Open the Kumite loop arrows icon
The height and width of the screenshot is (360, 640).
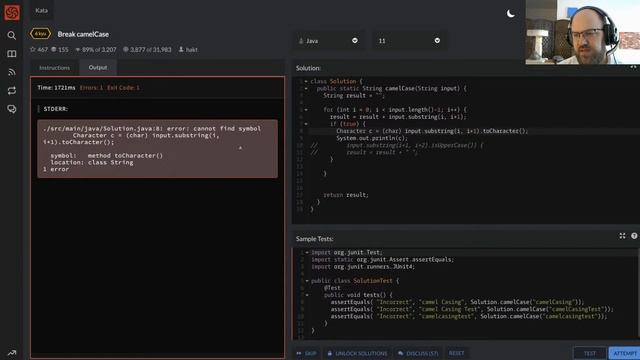pos(12,91)
